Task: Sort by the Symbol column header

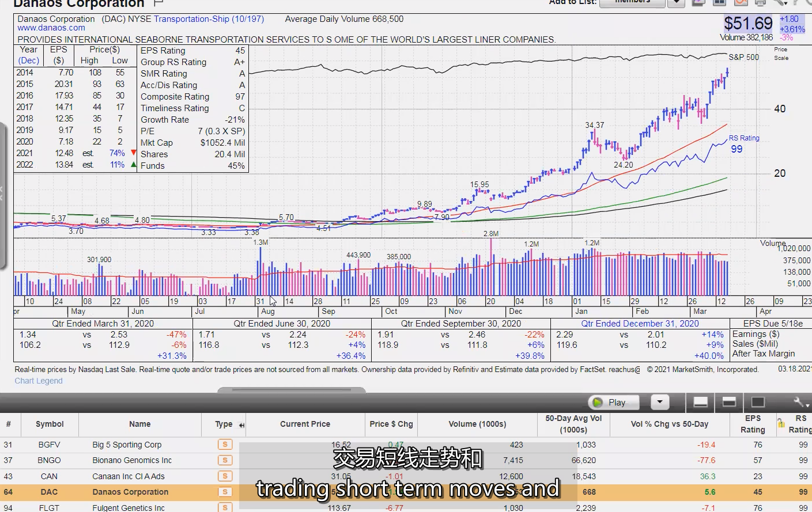Action: 50,424
